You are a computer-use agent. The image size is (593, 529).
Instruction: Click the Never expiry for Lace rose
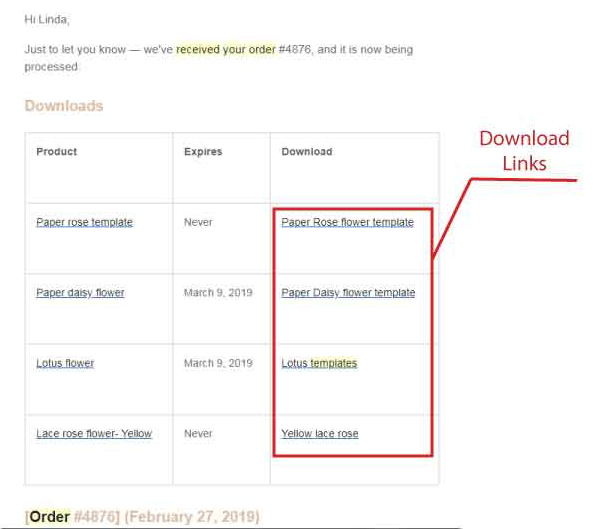198,433
